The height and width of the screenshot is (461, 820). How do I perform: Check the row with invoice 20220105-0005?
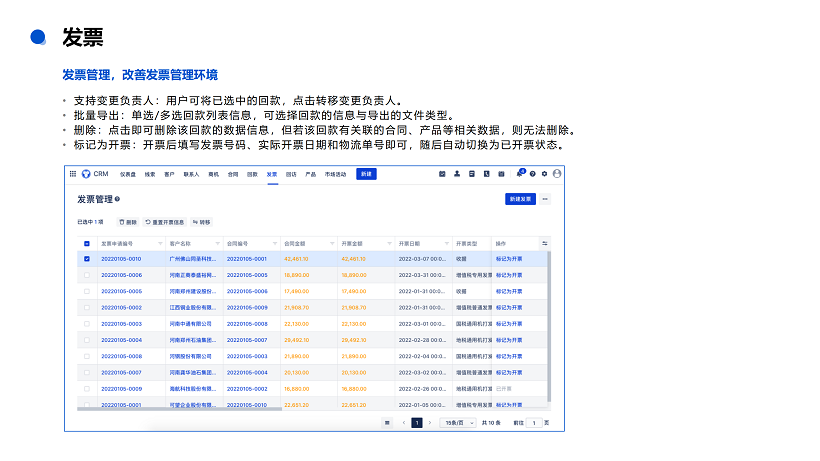(87, 291)
